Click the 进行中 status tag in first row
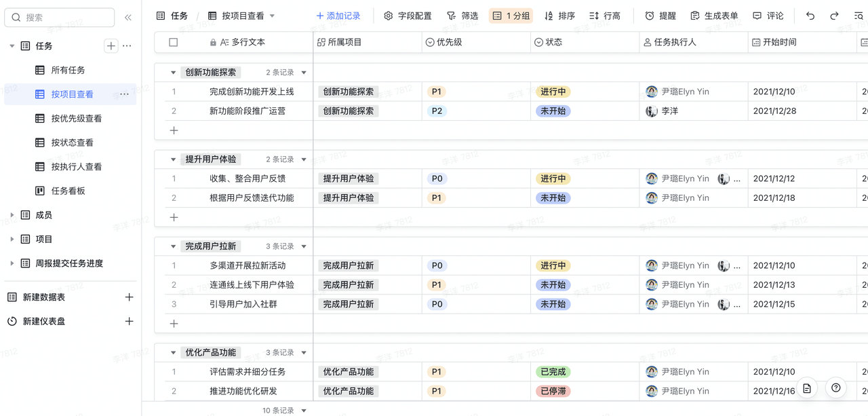This screenshot has height=416, width=868. (x=553, y=92)
